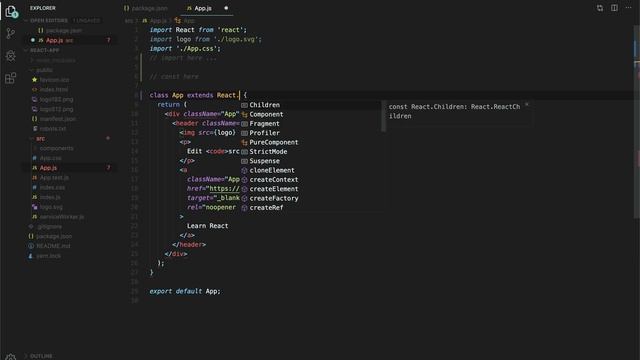Screen dimensions: 640x360
Task: Click the 'Learn React' text in code
Action: [x=207, y=226]
